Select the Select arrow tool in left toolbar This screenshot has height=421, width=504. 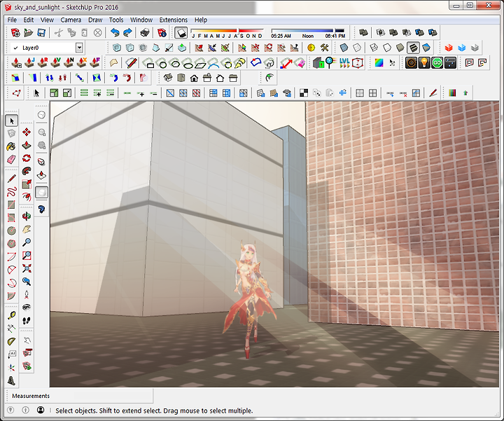[12, 121]
